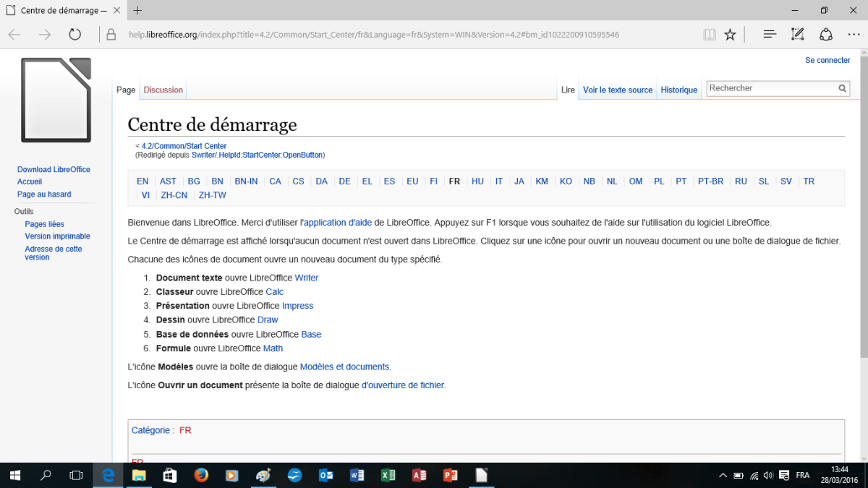The image size is (868, 488).
Task: Reload the page with the refresh icon
Action: point(75,34)
